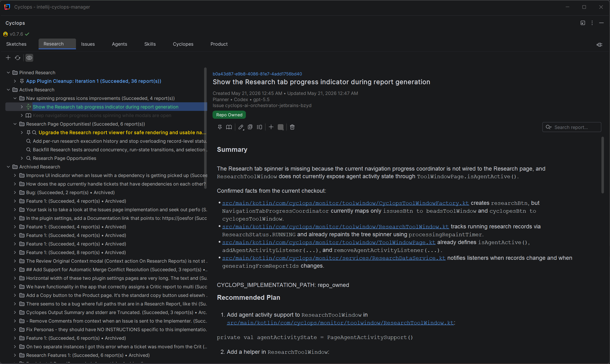
Task: Select the Research tab
Action: pyautogui.click(x=57, y=44)
